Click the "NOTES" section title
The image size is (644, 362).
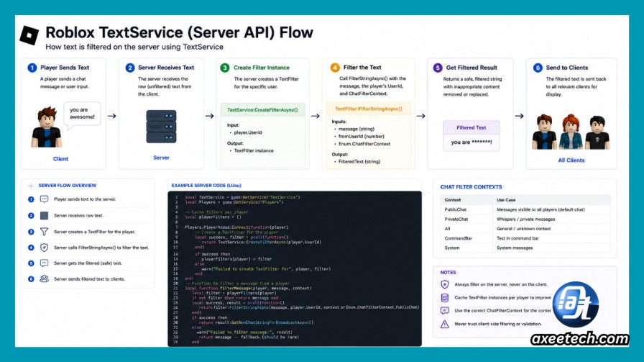(x=448, y=272)
